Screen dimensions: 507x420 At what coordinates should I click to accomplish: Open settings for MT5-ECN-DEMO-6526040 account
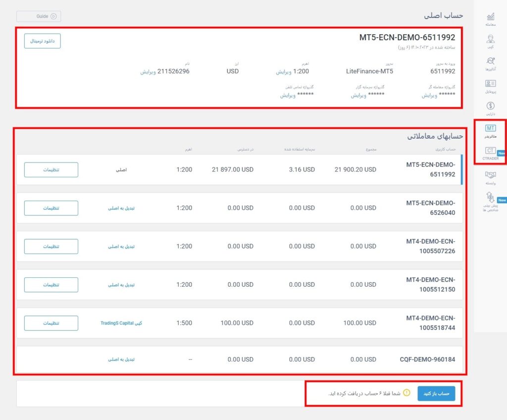(x=51, y=208)
